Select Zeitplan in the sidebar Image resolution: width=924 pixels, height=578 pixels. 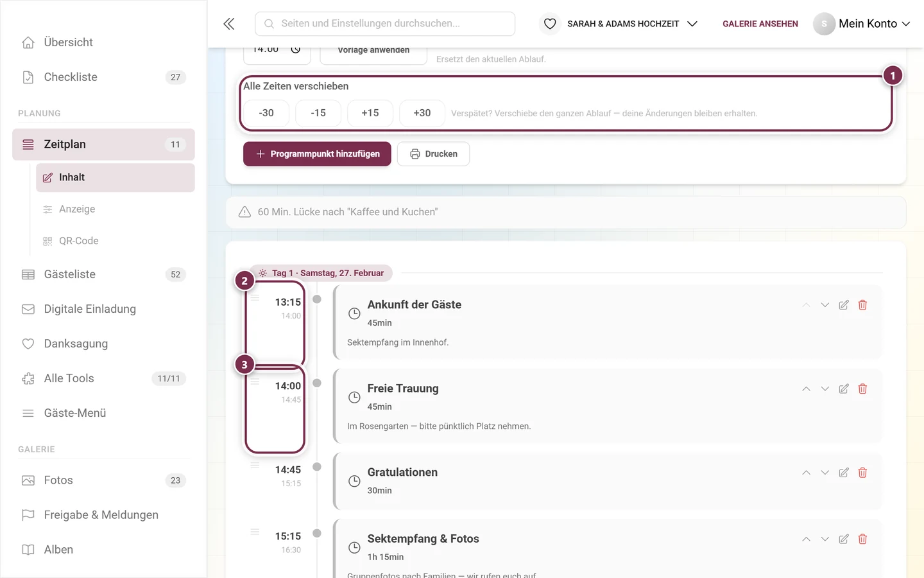(x=103, y=144)
